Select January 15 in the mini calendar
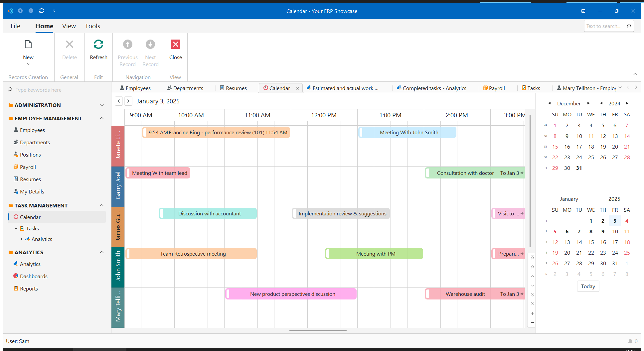This screenshot has width=644, height=351. (x=591, y=242)
